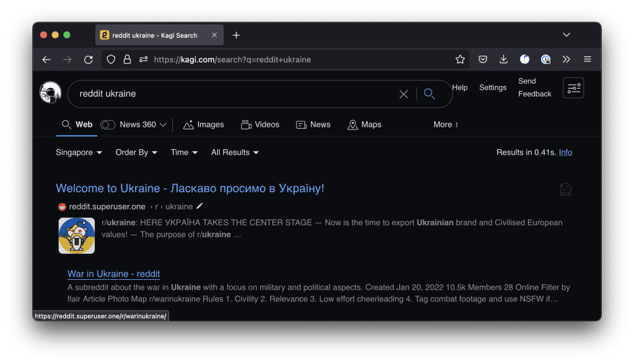The width and height of the screenshot is (634, 364).
Task: Reload the page with the refresh icon
Action: pos(88,59)
